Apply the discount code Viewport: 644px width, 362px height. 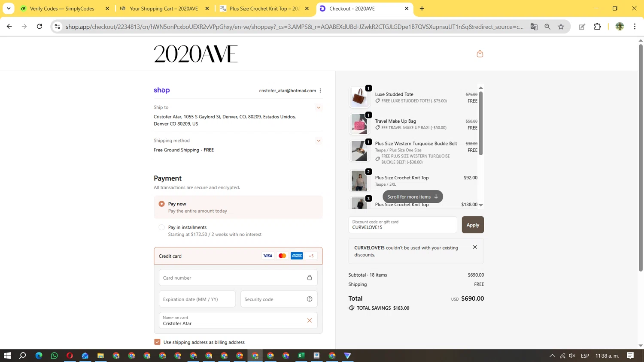pyautogui.click(x=473, y=225)
